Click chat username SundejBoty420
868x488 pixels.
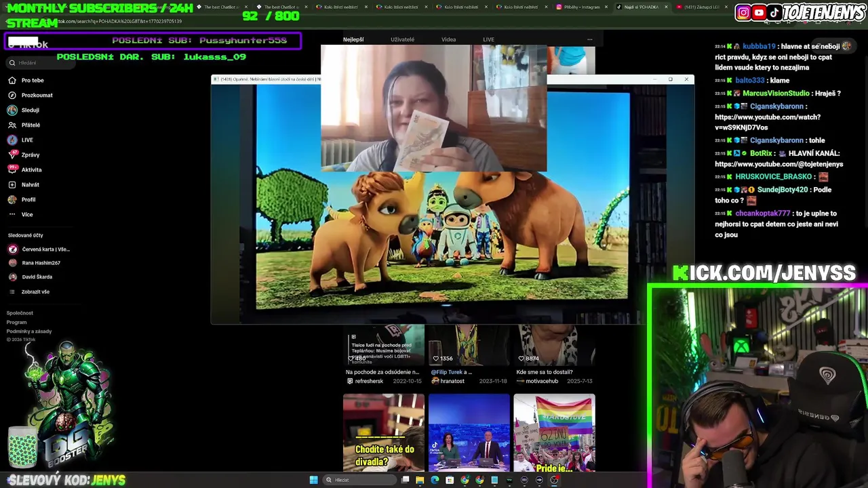(x=783, y=190)
